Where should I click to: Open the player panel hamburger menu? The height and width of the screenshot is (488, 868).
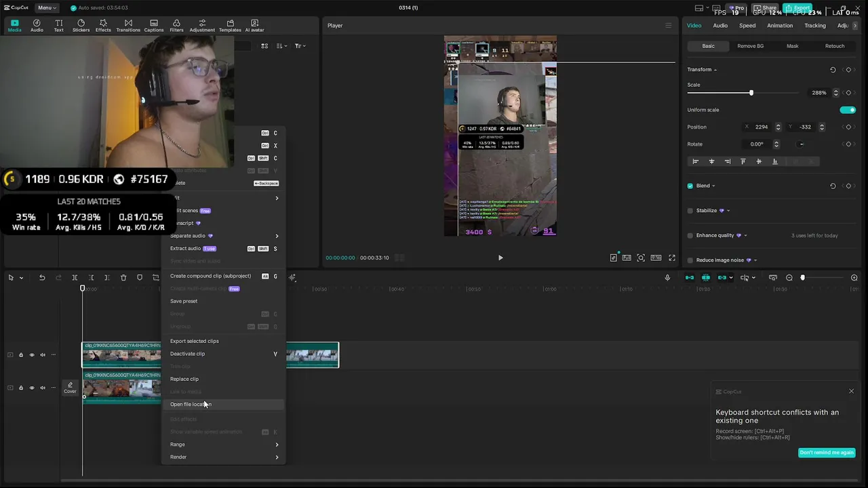[x=668, y=26]
